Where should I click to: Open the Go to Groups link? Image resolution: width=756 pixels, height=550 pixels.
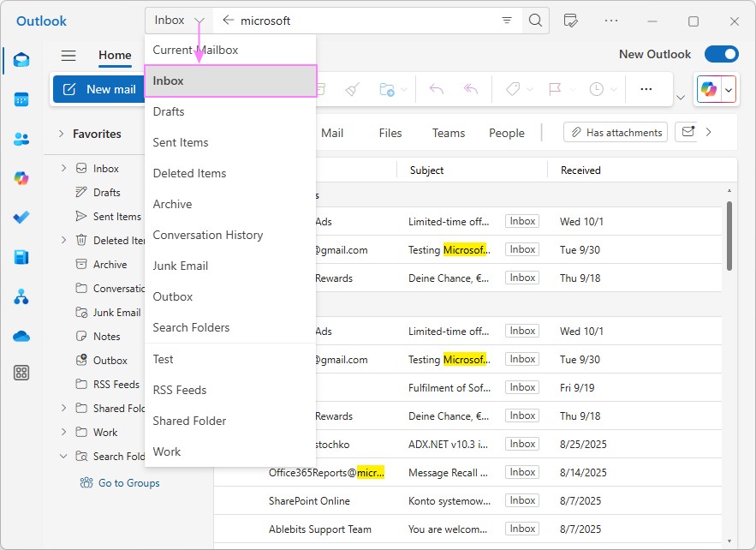(x=128, y=483)
